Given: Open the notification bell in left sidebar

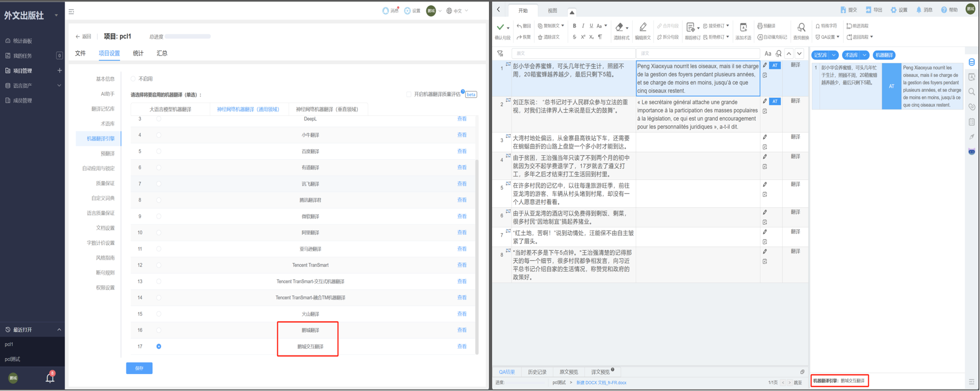Looking at the screenshot, I should pos(50,378).
